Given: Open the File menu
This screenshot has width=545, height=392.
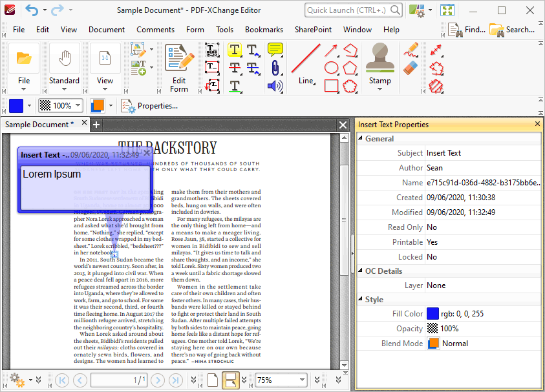Looking at the screenshot, I should point(19,30).
